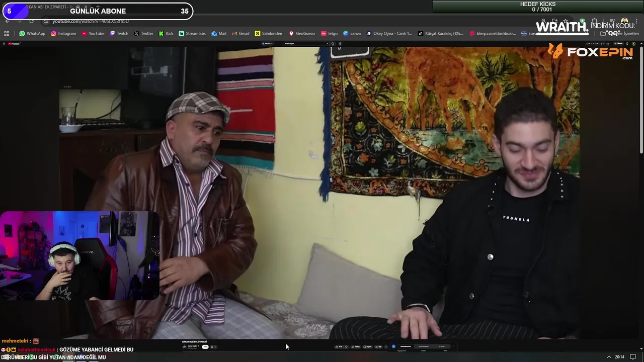This screenshot has width=644, height=362.
Task: Click the page vertical scrollbar
Action: click(641, 101)
